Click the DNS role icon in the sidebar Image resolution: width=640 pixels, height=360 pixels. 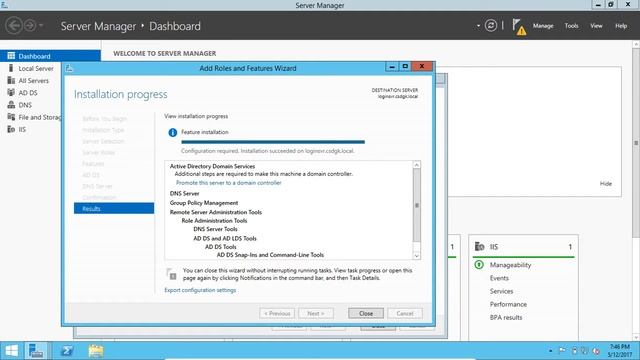point(11,105)
